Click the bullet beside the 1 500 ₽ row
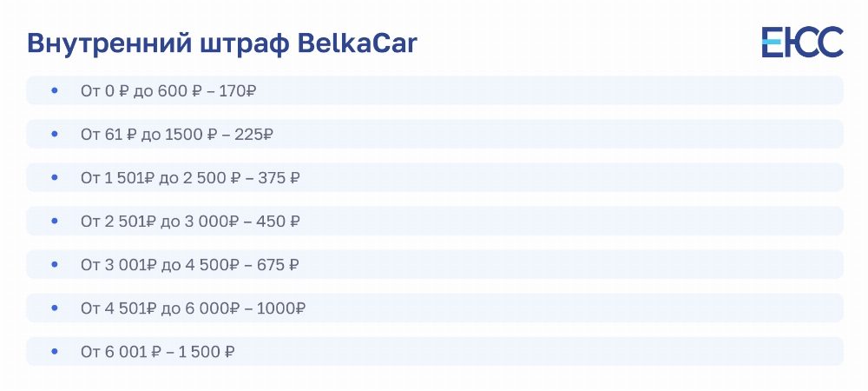The image size is (868, 391). click(54, 351)
